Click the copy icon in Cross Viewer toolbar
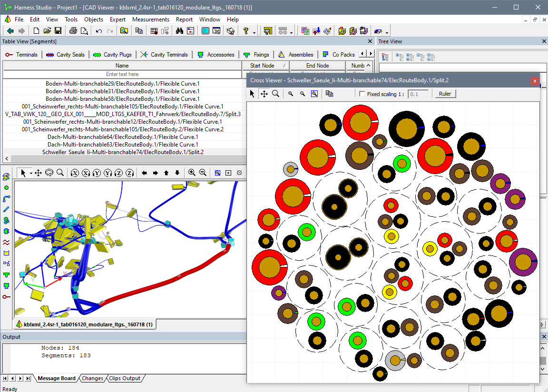Viewport: 548px width, 392px height. click(329, 94)
